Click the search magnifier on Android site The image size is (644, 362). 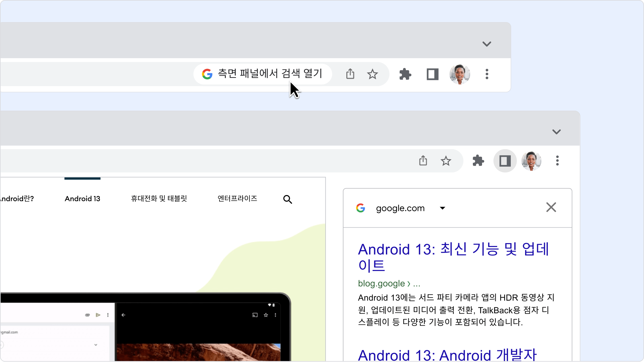click(x=288, y=199)
